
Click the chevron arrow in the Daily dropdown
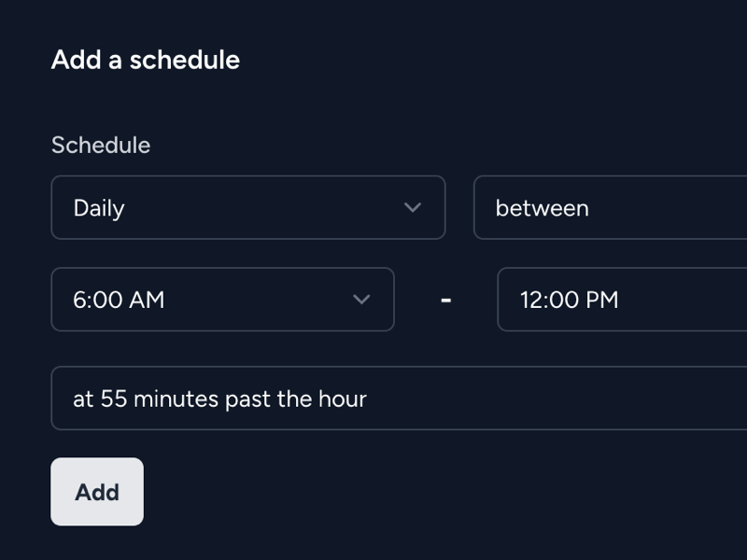coord(413,207)
